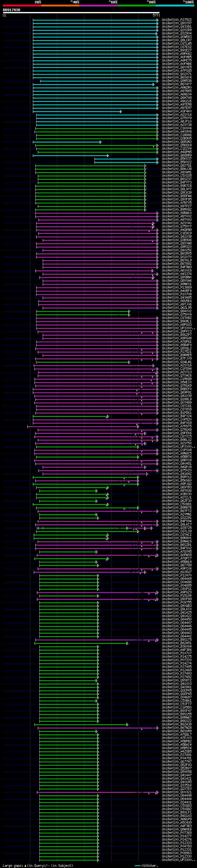Select label UniRef100_Q6ZL95
Viewport: 197px width, 868px height.
177,308
